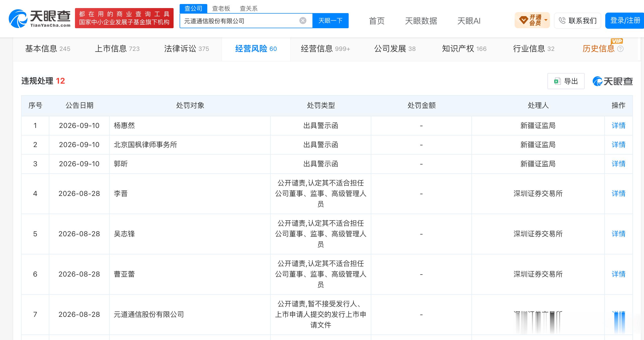The image size is (644, 340).
Task: Open 详情 for 北京国枫律师事务所 row
Action: pos(619,145)
